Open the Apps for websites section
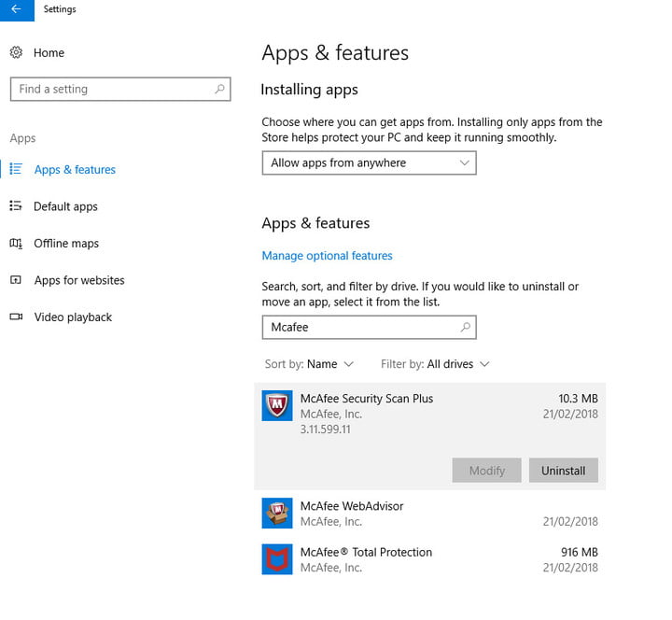This screenshot has width=672, height=620. click(x=79, y=280)
